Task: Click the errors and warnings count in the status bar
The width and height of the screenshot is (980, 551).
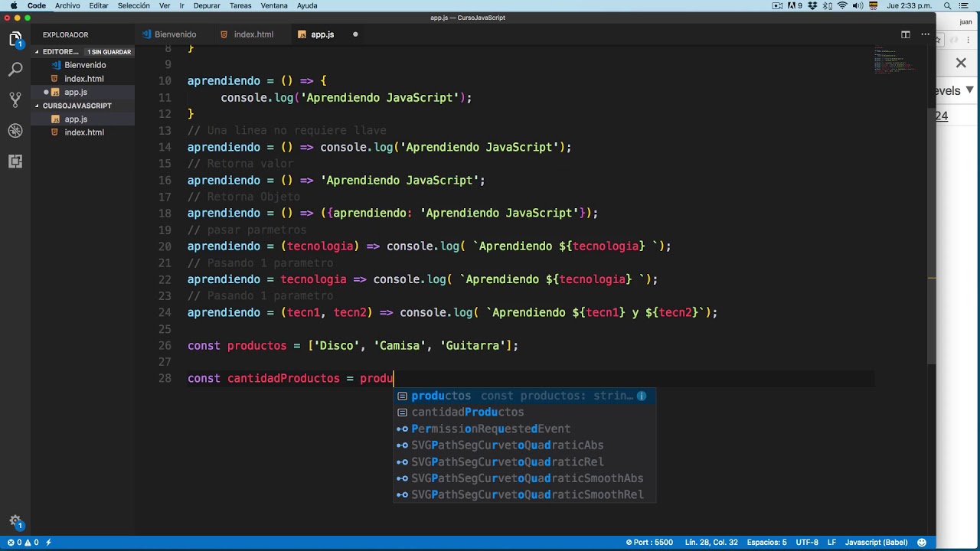Action: pos(23,543)
